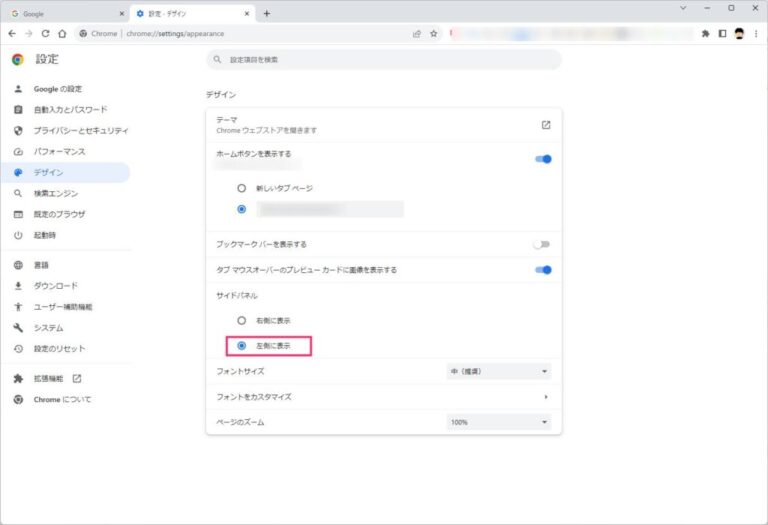Image resolution: width=768 pixels, height=525 pixels.
Task: Enable ブックマーク バーを表示する toggle
Action: [x=542, y=244]
